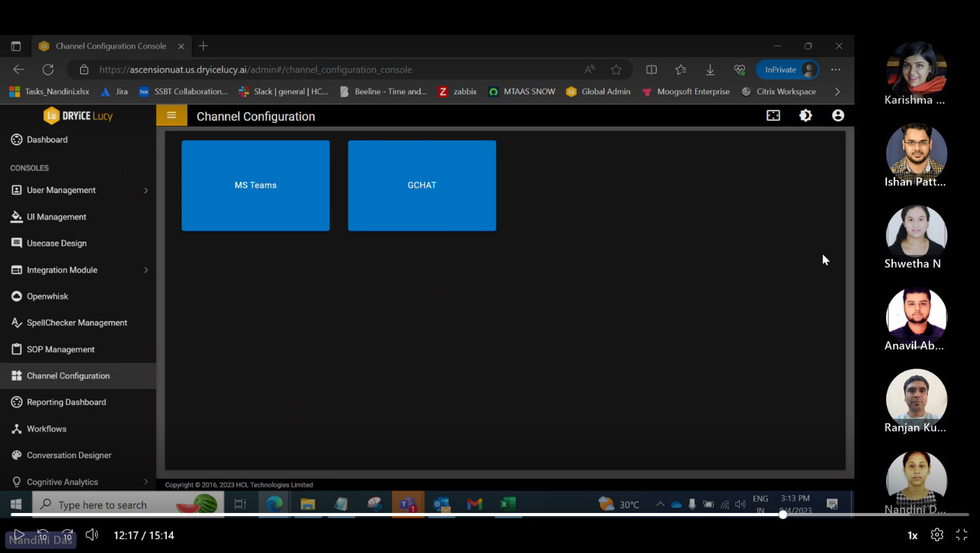Select SpellChecker Management in the sidebar

(78, 323)
